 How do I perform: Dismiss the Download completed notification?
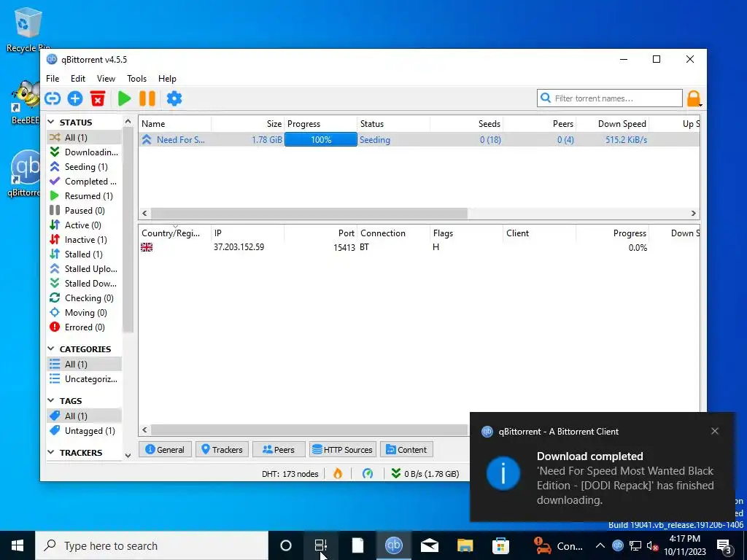[714, 431]
